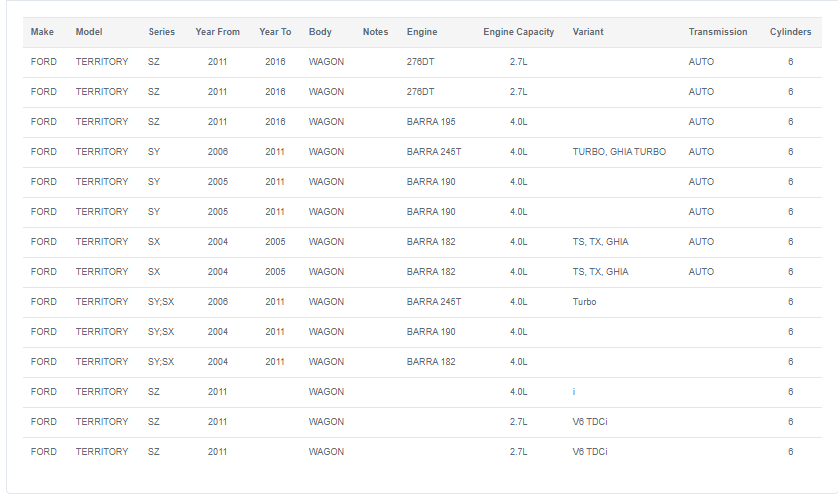838x495 pixels.
Task: Click the Year From column header
Action: coord(218,32)
